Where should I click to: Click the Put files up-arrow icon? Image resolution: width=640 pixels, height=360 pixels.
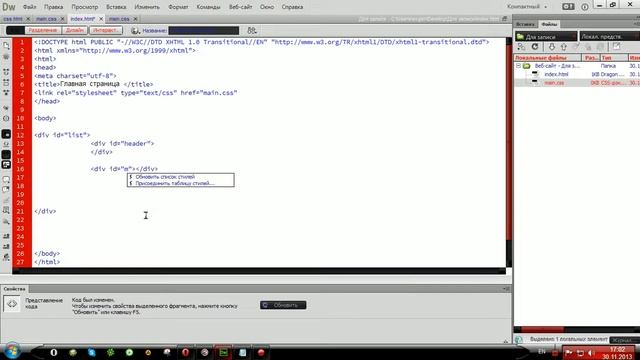[564, 47]
